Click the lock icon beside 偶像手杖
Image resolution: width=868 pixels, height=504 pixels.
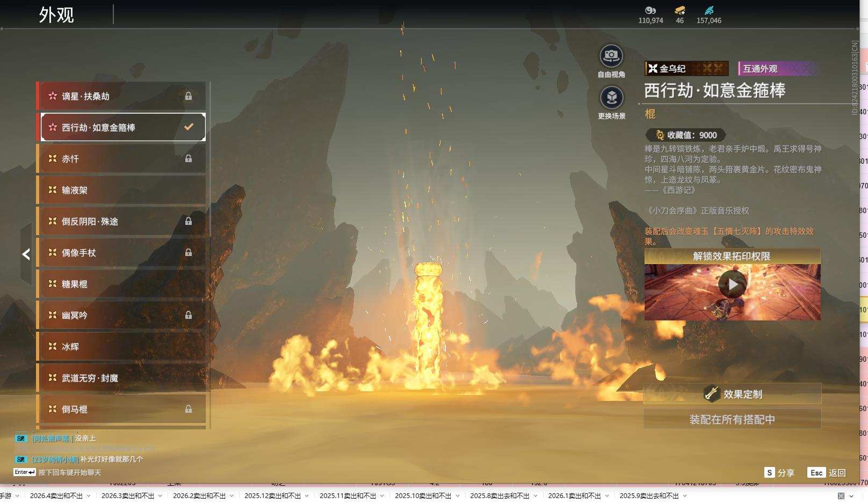click(x=189, y=252)
